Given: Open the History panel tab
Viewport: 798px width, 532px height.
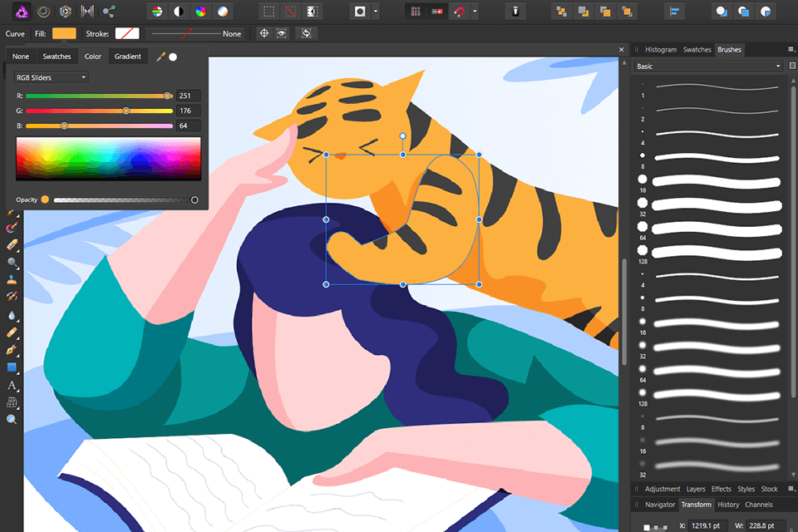Looking at the screenshot, I should [x=728, y=505].
